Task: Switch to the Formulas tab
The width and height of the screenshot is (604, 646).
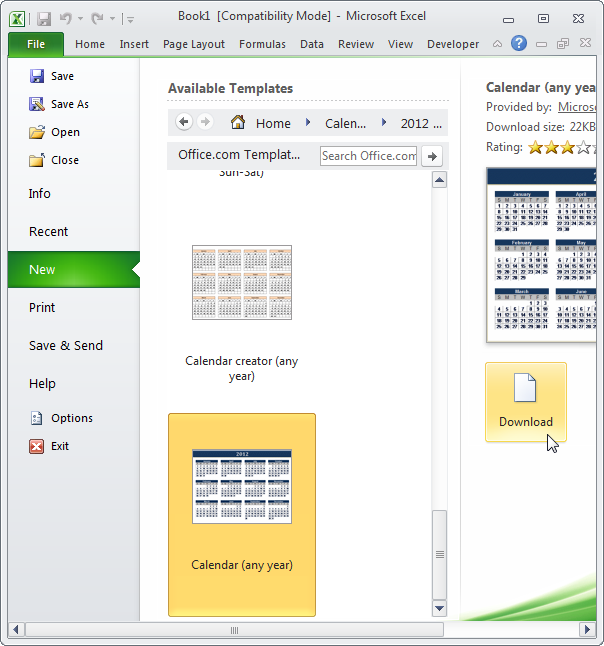Action: tap(262, 44)
